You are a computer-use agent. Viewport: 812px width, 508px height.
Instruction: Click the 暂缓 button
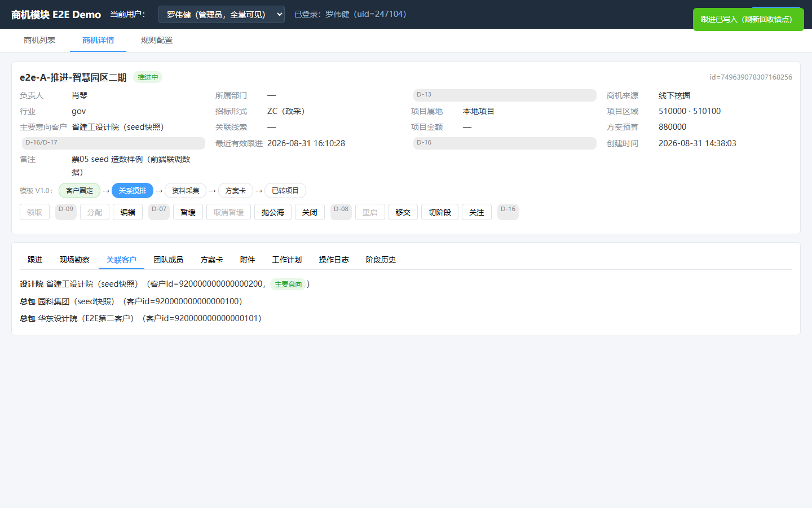click(x=188, y=212)
